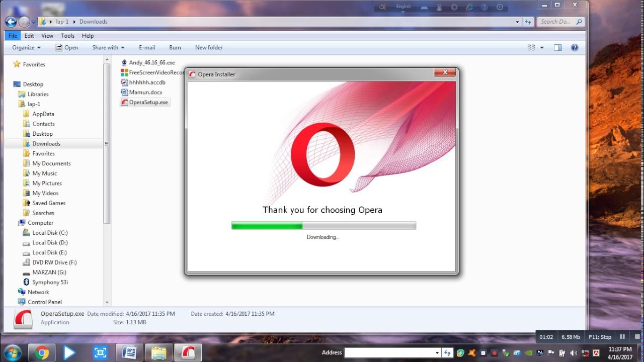Open the File menu
This screenshot has height=362, width=644.
(13, 36)
